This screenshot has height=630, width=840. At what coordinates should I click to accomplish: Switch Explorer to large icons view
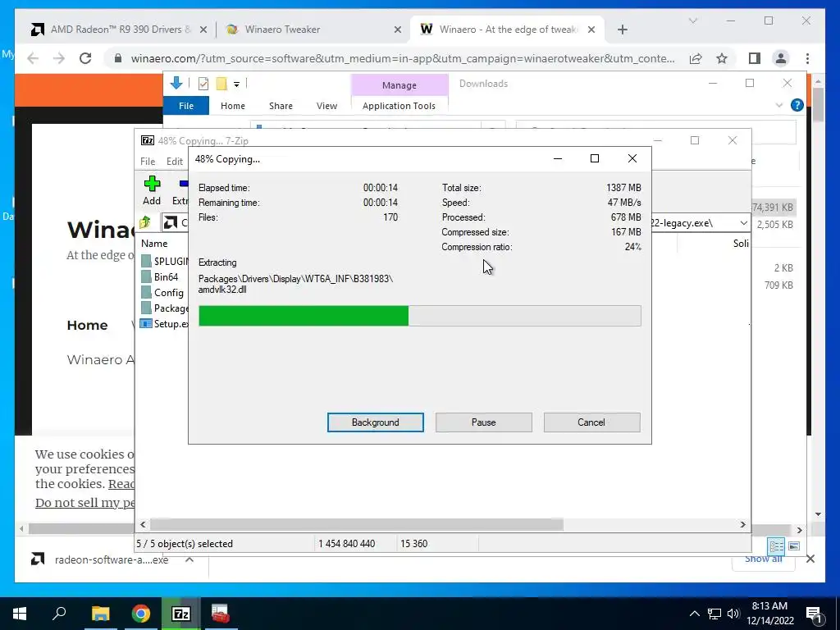click(x=794, y=546)
